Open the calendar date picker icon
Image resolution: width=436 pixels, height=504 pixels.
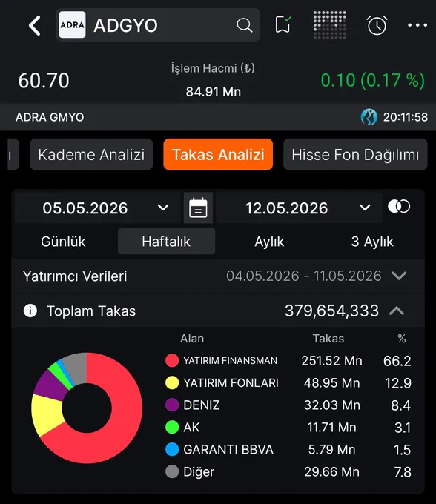198,208
